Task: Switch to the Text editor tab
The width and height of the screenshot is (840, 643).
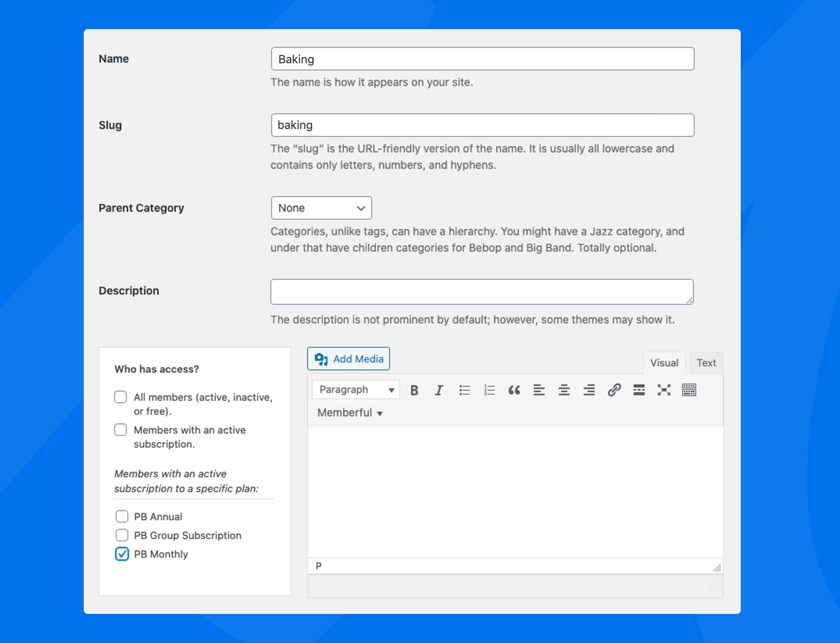Action: tap(706, 362)
